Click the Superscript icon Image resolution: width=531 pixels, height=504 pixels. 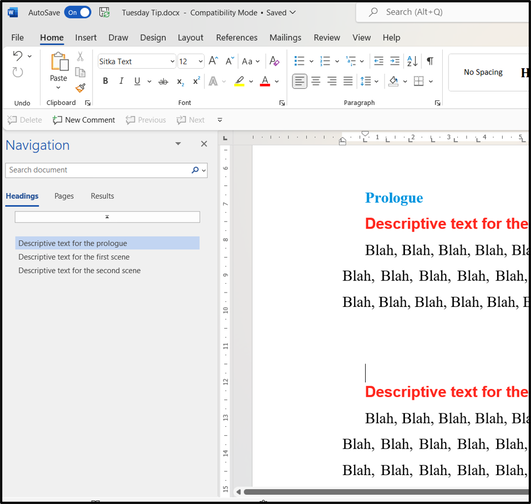(196, 81)
